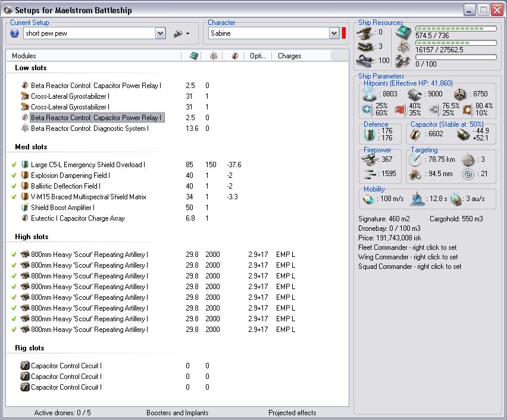The height and width of the screenshot is (420, 507).
Task: Click the structure hitpoints icon 8750
Action: (x=459, y=94)
